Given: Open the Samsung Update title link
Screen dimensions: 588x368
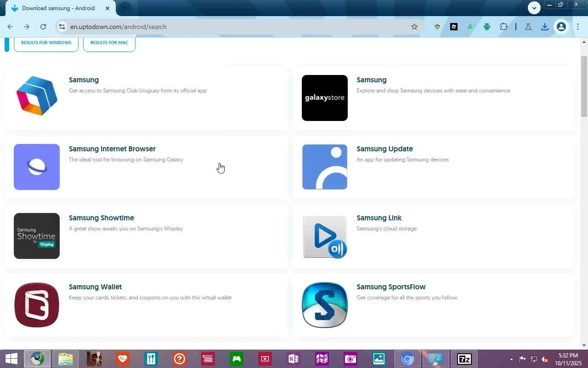Looking at the screenshot, I should [x=384, y=149].
